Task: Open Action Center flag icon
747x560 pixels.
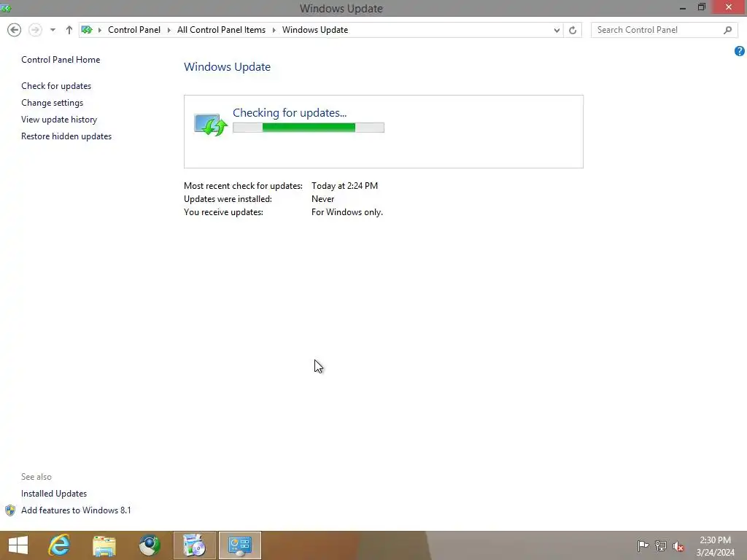Action: pos(643,546)
